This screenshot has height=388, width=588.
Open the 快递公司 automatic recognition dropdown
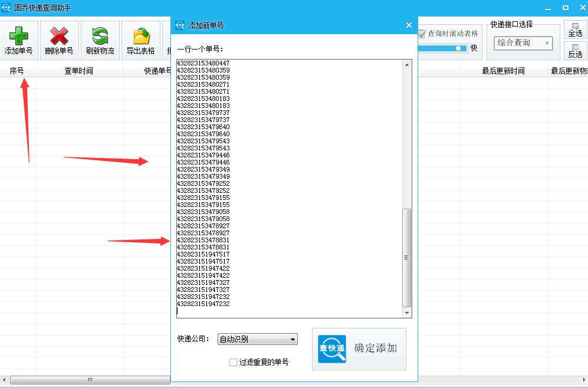257,339
